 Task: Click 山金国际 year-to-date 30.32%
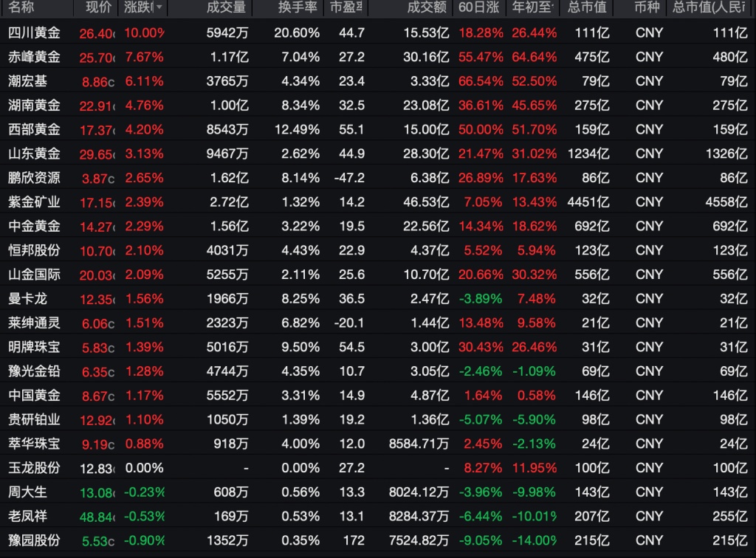tap(535, 274)
